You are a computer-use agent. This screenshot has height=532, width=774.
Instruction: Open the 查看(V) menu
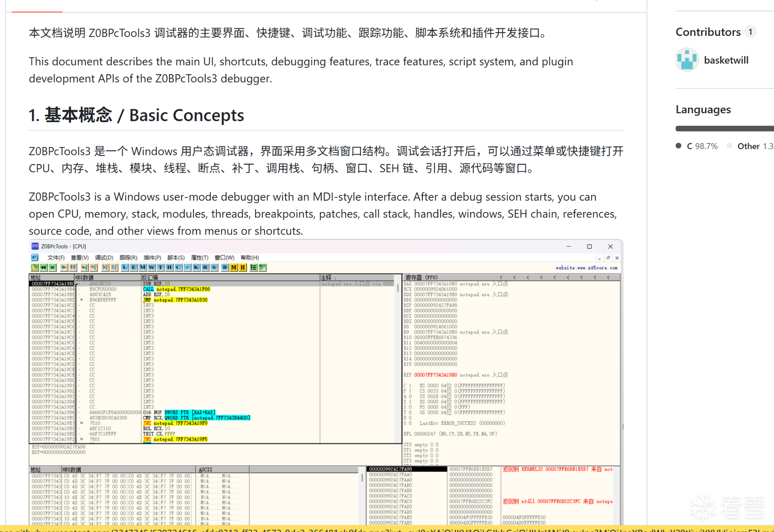(80, 258)
